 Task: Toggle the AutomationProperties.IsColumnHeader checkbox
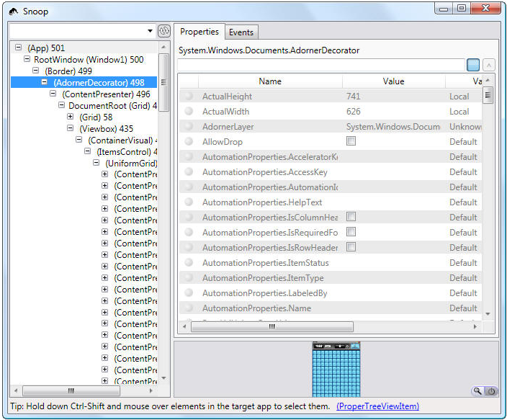coord(351,216)
